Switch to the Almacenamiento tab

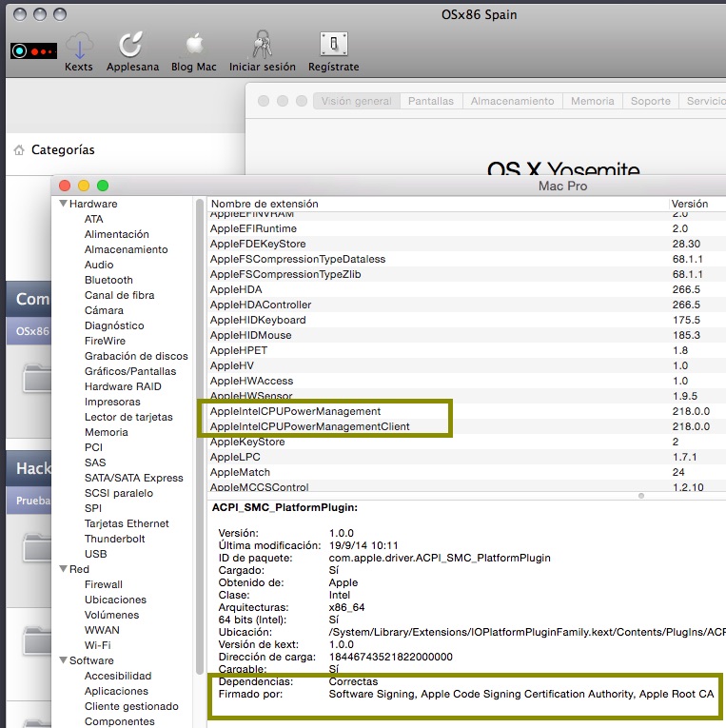click(x=513, y=101)
